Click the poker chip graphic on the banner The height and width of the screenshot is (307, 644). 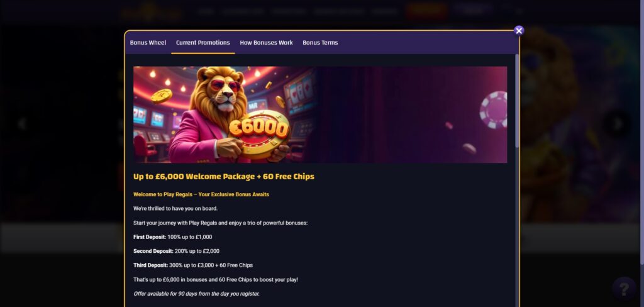click(493, 109)
